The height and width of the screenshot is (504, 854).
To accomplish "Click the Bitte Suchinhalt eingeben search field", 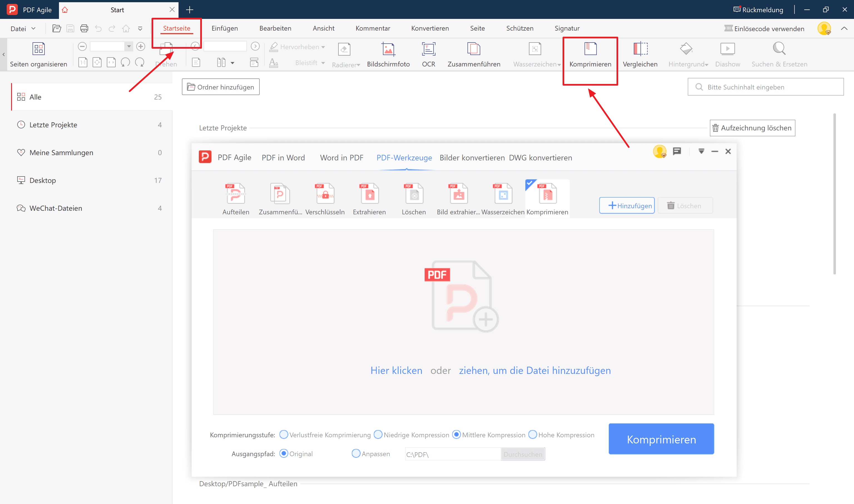I will click(x=766, y=87).
